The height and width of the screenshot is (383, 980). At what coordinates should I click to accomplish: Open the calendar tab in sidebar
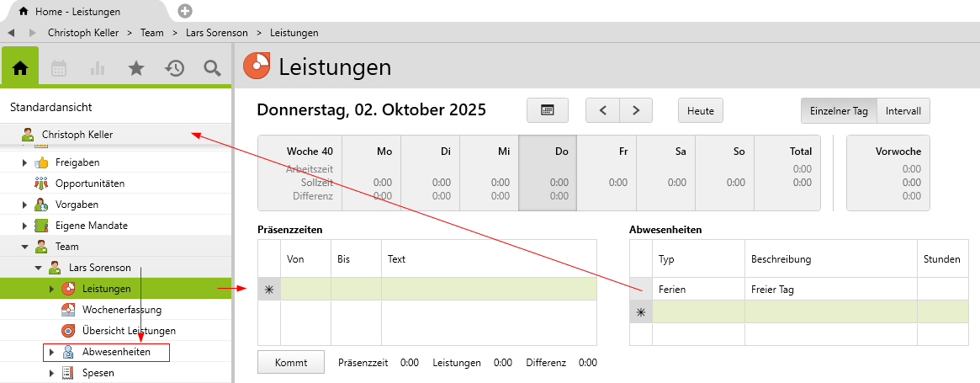pos(59,68)
